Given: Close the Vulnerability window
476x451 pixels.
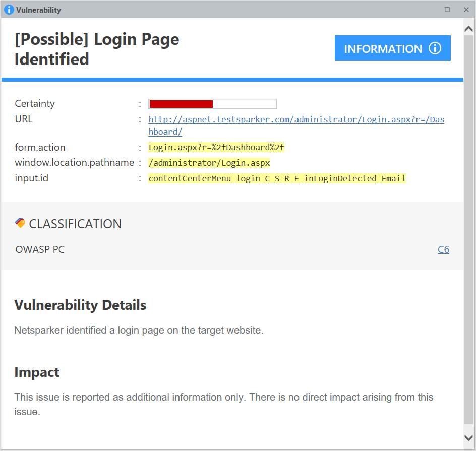Looking at the screenshot, I should pos(465,9).
